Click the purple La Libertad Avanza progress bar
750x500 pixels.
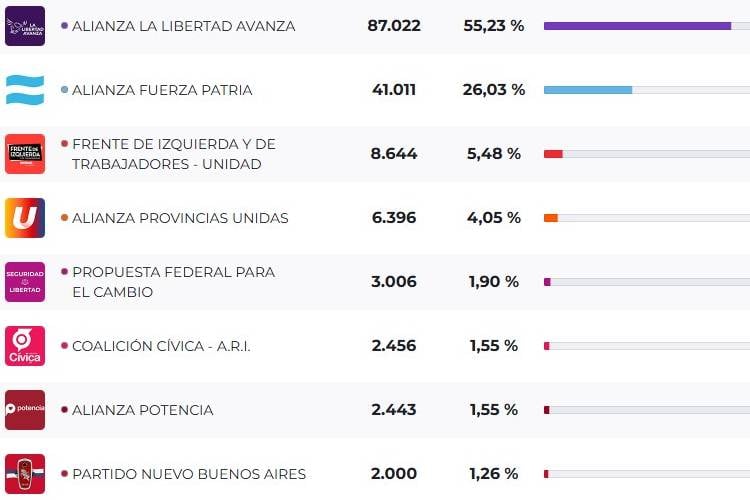637,26
